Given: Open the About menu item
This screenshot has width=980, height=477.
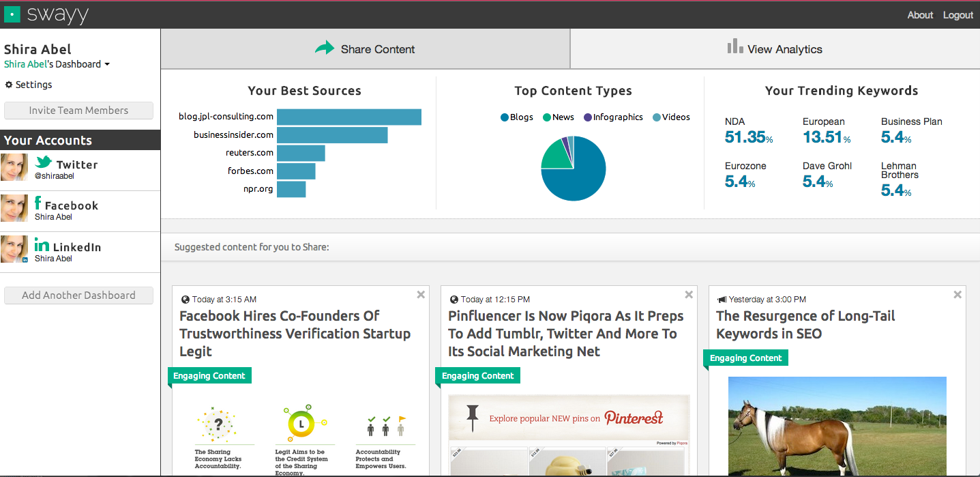Looking at the screenshot, I should (919, 14).
